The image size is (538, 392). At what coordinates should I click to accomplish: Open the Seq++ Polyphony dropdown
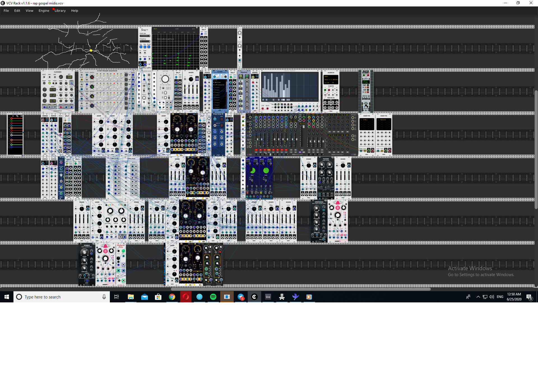point(145,41)
